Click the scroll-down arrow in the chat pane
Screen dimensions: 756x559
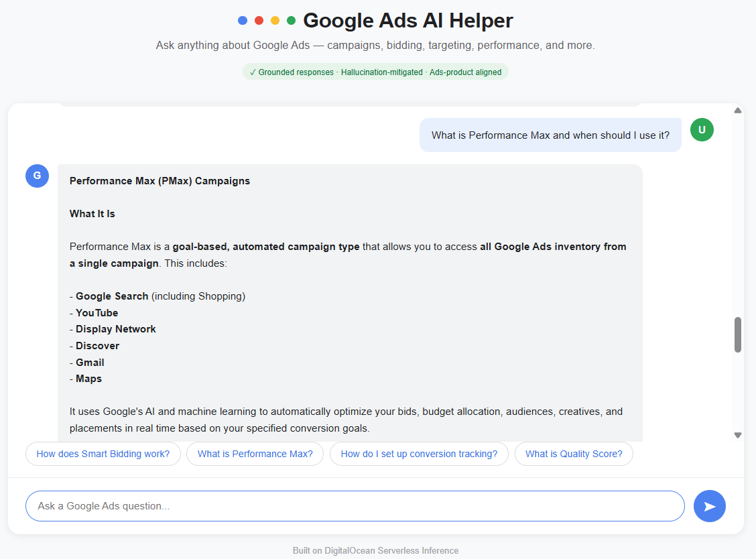pos(738,435)
